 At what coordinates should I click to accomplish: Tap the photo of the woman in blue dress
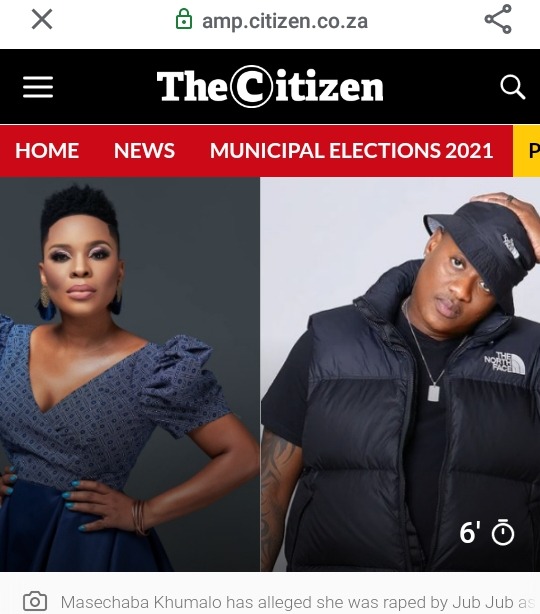tap(130, 374)
